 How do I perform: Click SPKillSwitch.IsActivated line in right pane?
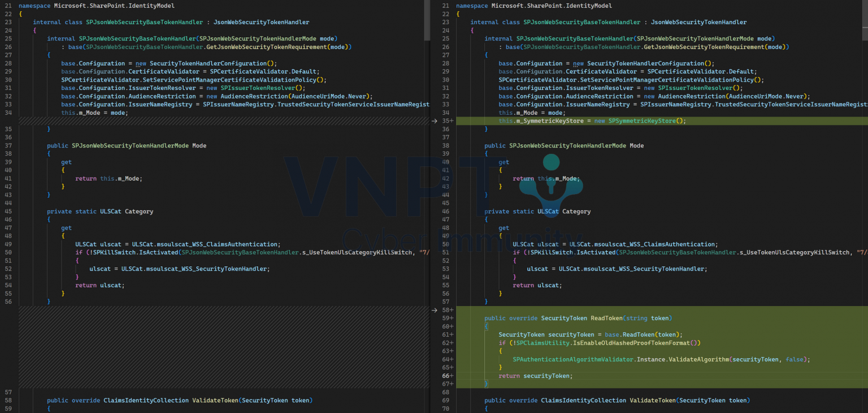click(690, 252)
